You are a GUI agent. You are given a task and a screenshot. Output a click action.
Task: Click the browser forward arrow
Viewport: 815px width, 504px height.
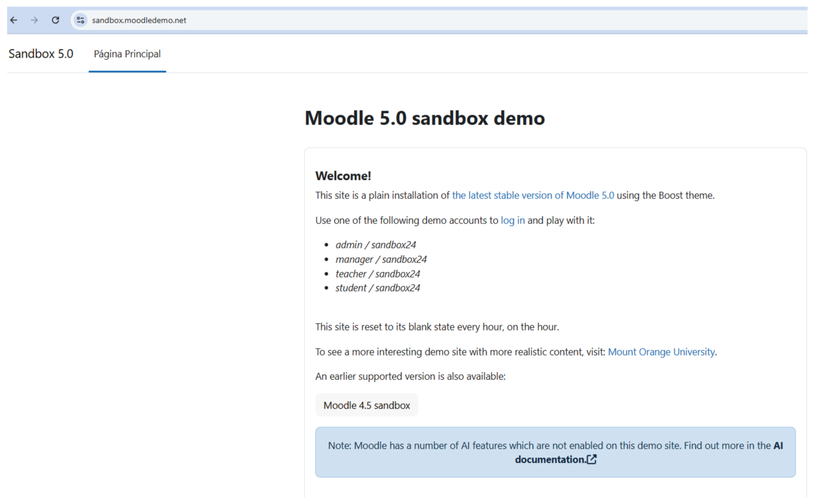(34, 20)
